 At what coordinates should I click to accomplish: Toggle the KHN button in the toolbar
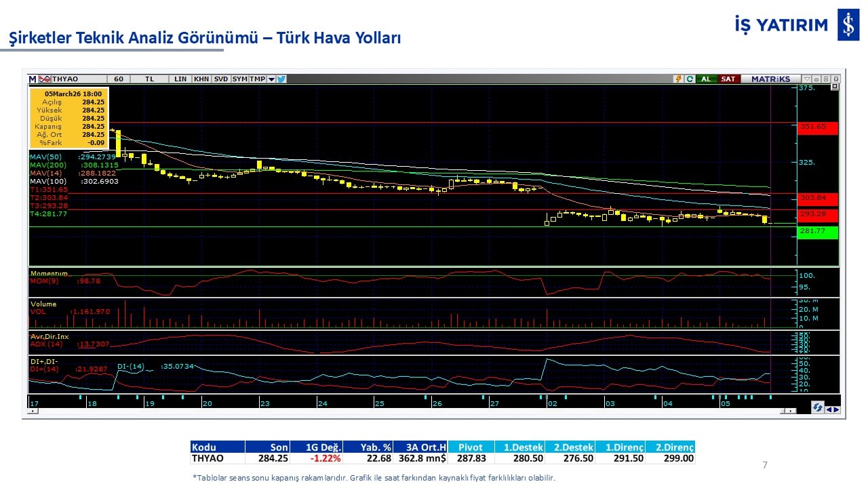[x=201, y=79]
